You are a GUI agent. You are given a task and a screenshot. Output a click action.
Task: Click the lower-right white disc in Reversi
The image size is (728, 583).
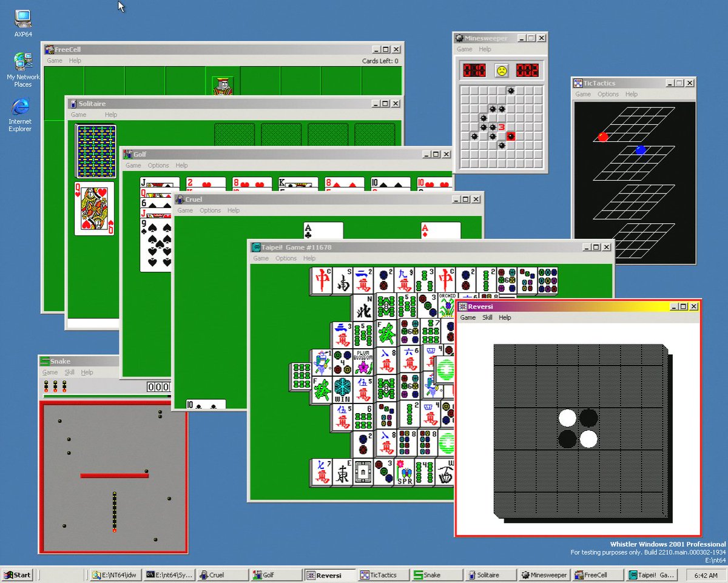pos(588,439)
